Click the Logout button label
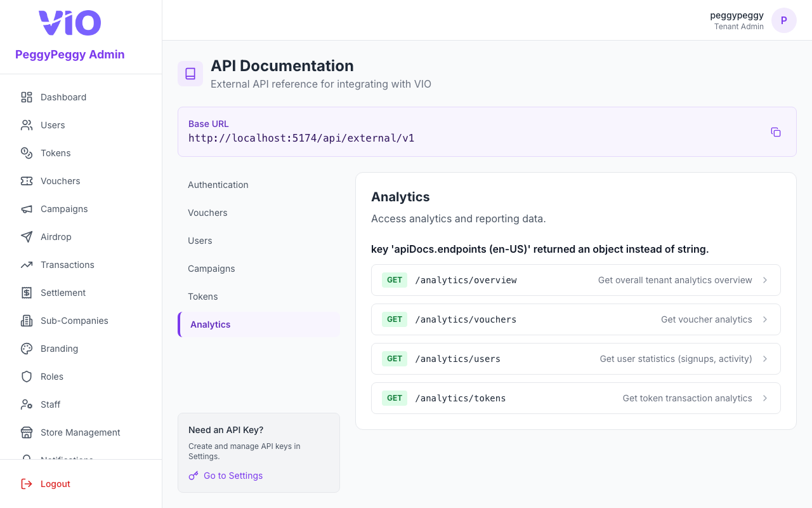The height and width of the screenshot is (508, 812). click(55, 484)
